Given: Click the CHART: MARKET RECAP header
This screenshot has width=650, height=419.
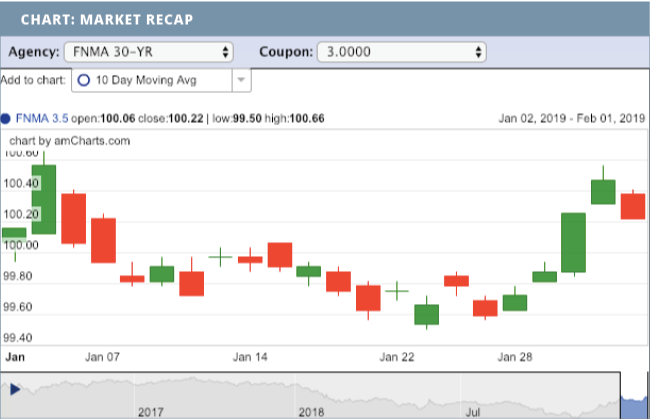Looking at the screenshot, I should [x=107, y=19].
